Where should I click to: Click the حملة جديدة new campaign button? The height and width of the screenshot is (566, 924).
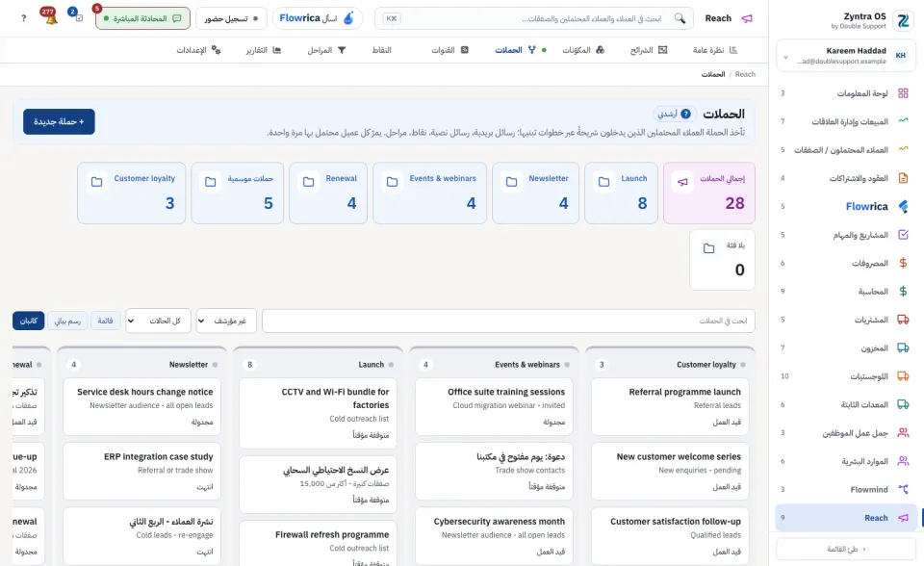coord(59,121)
